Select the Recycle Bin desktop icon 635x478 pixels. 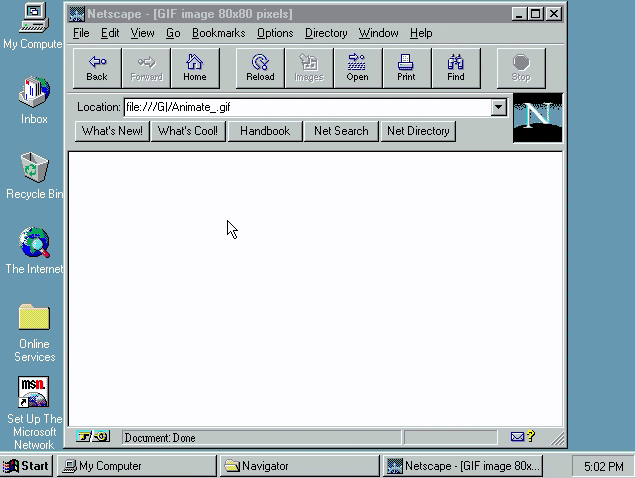point(34,175)
